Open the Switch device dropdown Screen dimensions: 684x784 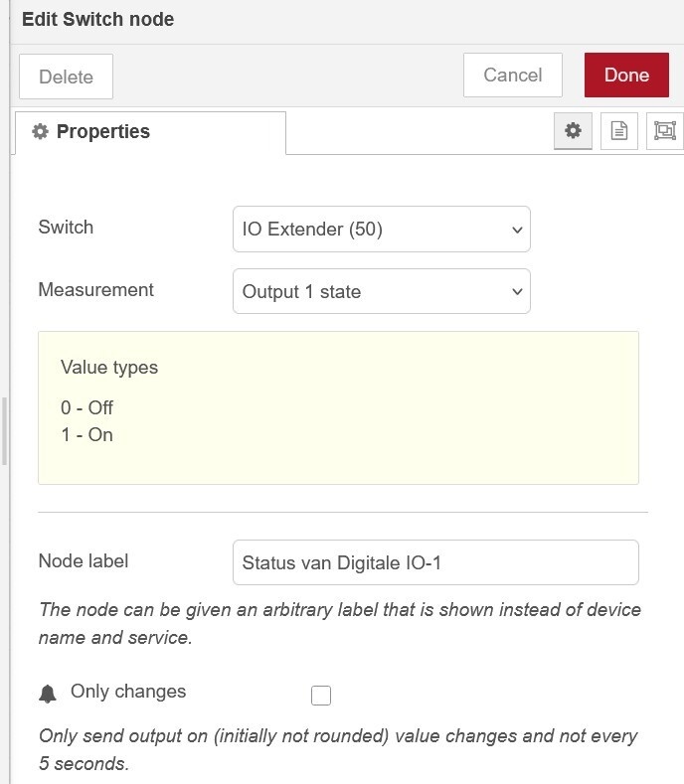point(381,230)
